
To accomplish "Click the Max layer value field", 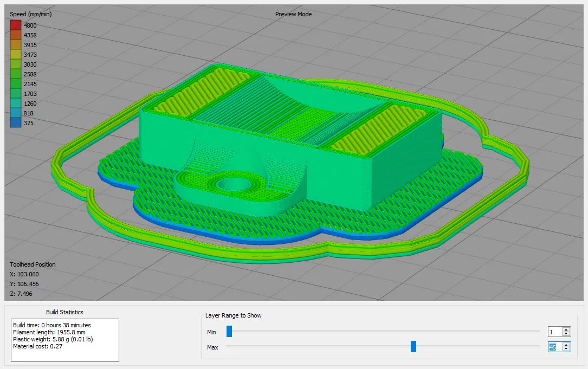I will click(555, 347).
